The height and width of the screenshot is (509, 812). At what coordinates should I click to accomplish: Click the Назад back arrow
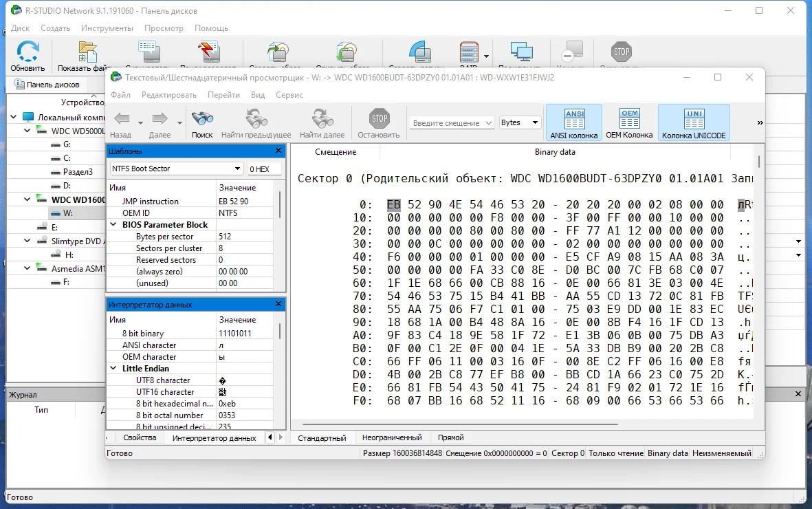(122, 119)
